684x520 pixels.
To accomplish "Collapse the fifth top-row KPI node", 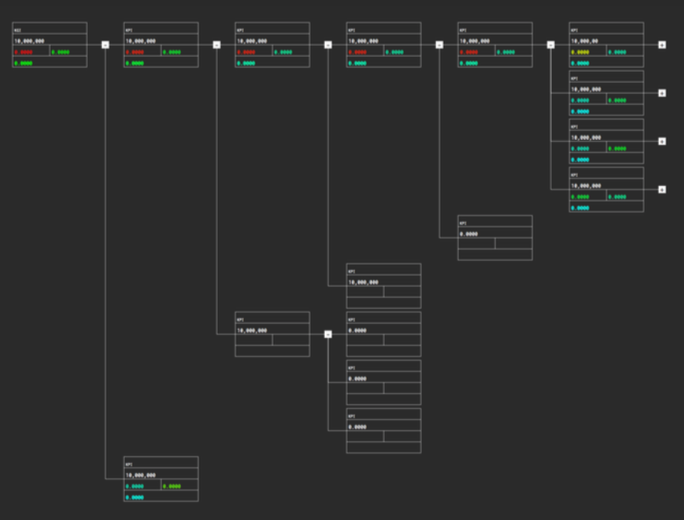I will 551,44.
